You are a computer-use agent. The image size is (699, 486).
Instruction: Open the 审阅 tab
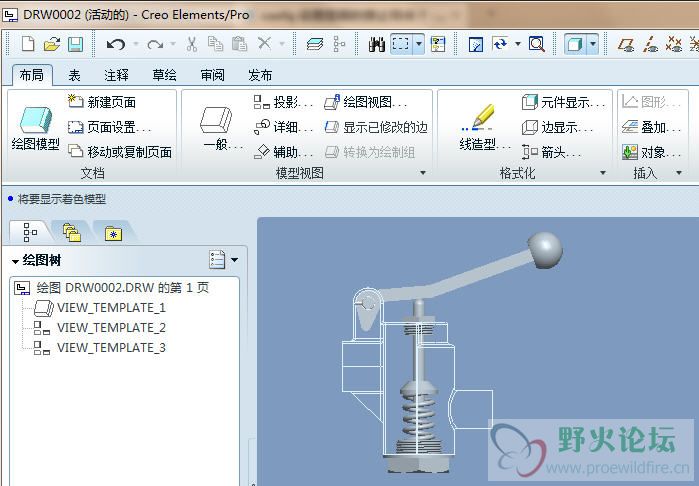coord(212,75)
